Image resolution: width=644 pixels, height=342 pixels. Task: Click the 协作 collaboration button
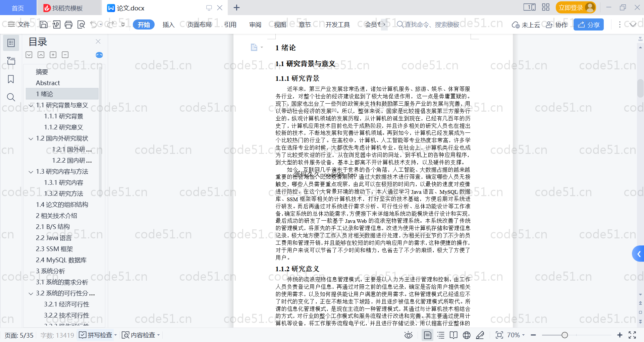pyautogui.click(x=557, y=24)
